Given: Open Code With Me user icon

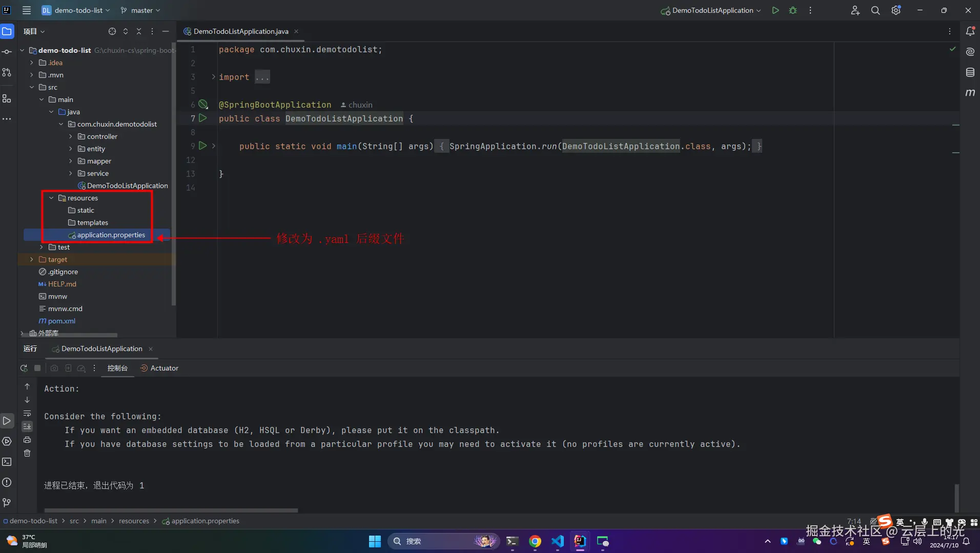Looking at the screenshot, I should coord(855,10).
